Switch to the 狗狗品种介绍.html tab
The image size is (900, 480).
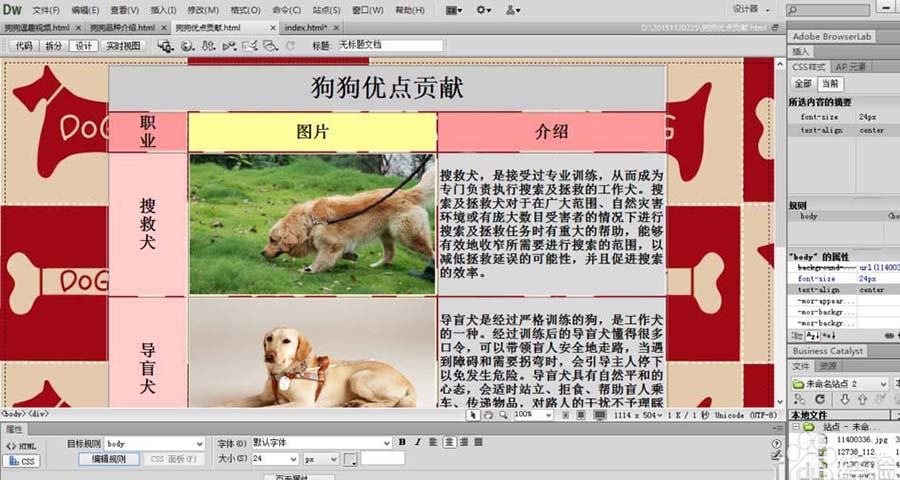point(122,28)
